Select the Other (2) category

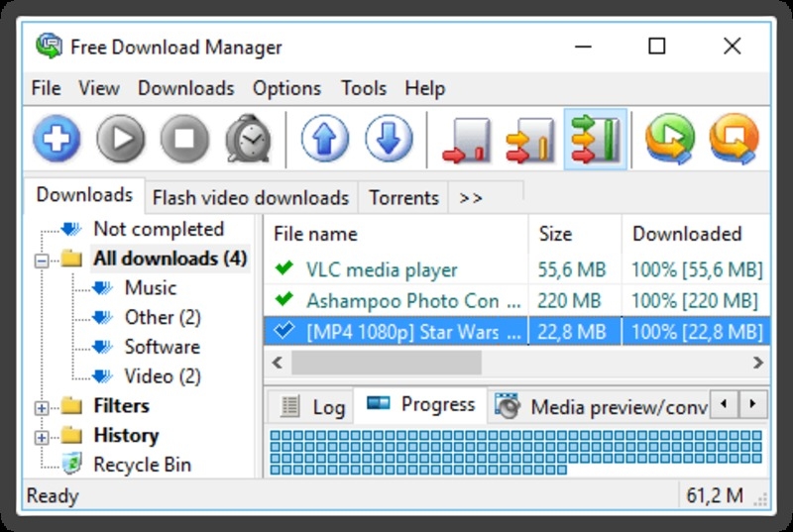pos(163,317)
